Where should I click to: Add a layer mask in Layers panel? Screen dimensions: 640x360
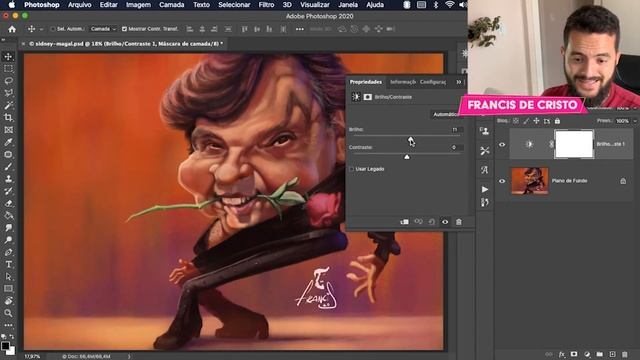(x=574, y=354)
